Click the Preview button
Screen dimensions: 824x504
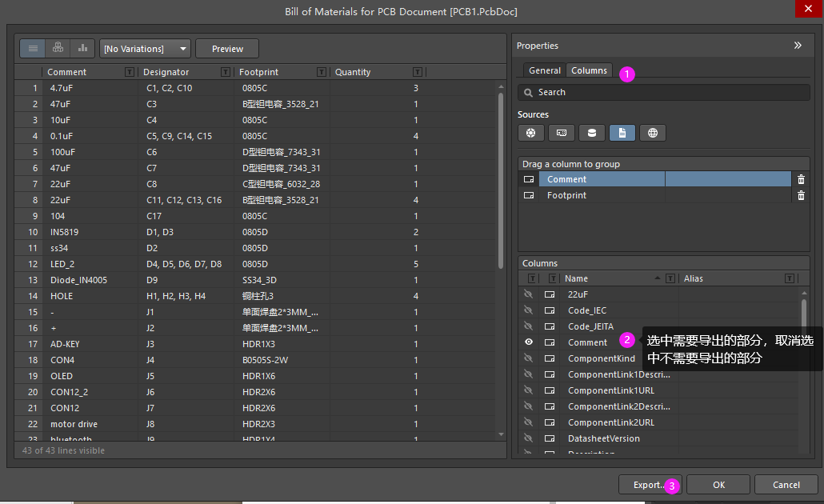(x=227, y=48)
